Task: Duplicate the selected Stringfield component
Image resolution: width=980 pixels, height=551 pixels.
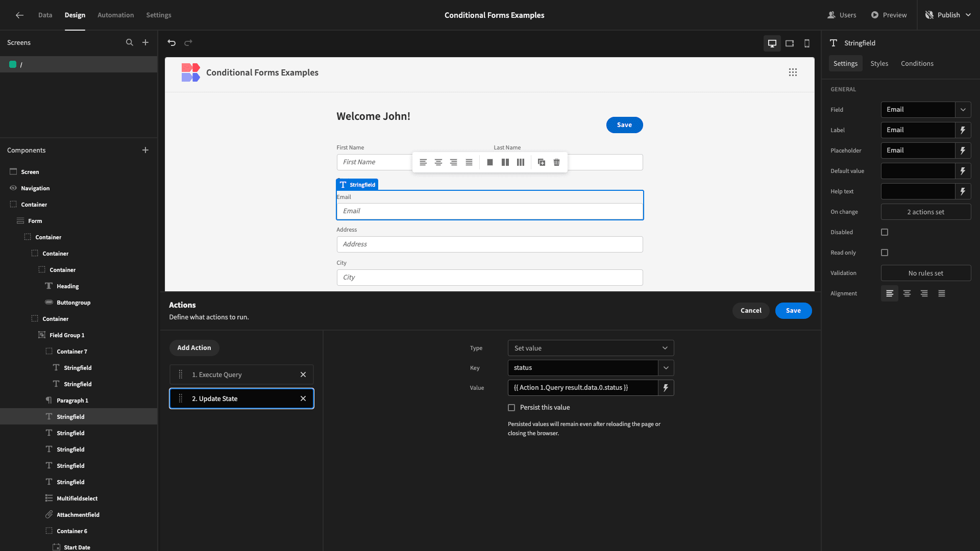Action: (542, 162)
